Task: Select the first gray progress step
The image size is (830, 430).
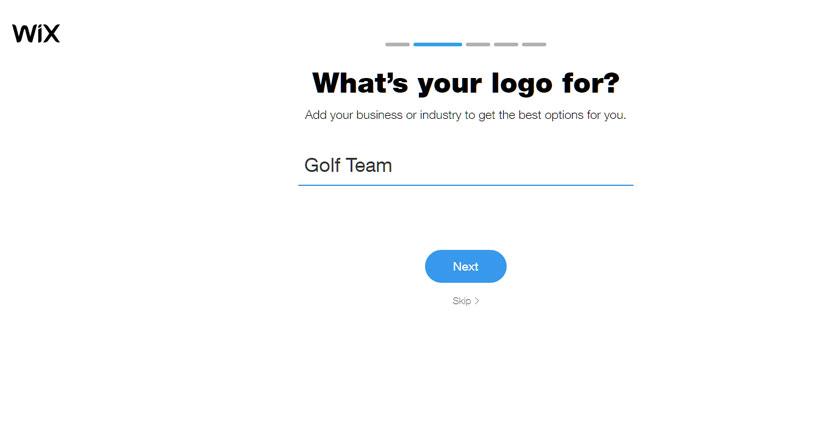Action: [398, 44]
